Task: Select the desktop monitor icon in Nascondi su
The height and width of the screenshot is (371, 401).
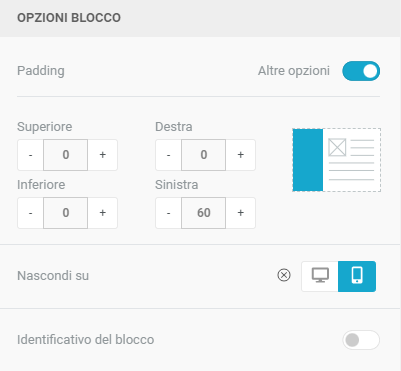Action: tap(320, 276)
